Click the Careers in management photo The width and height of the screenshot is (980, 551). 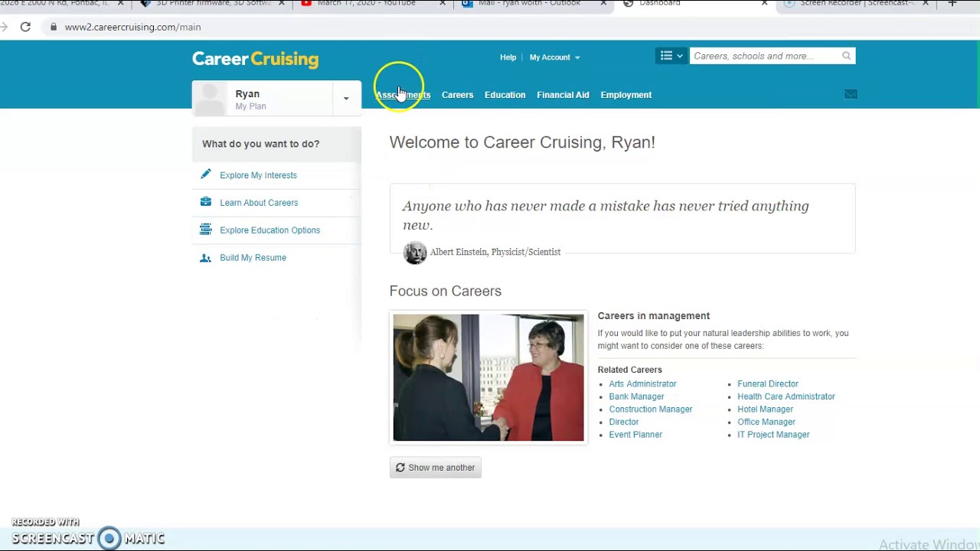[x=488, y=377]
